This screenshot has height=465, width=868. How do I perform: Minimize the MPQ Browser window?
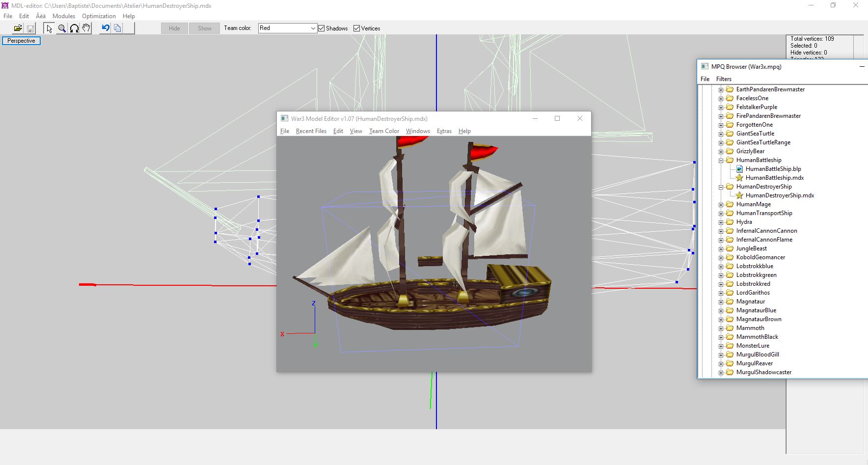coord(862,66)
